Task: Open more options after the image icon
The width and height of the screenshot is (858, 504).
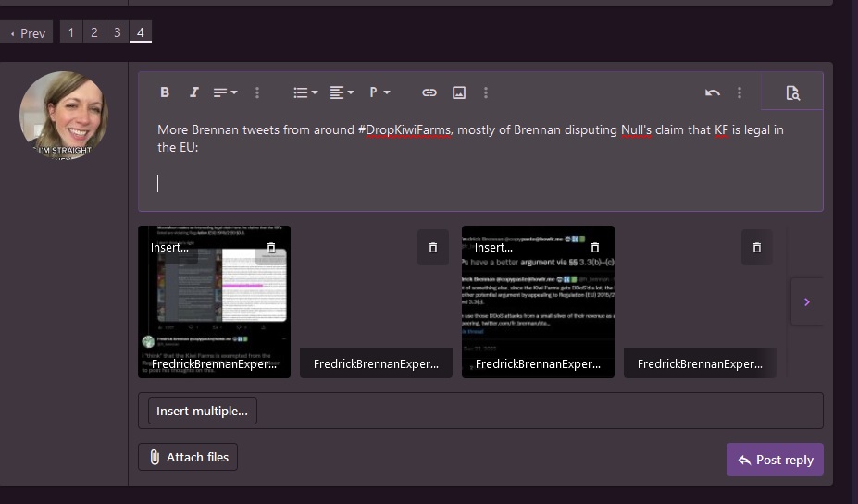Action: [486, 92]
